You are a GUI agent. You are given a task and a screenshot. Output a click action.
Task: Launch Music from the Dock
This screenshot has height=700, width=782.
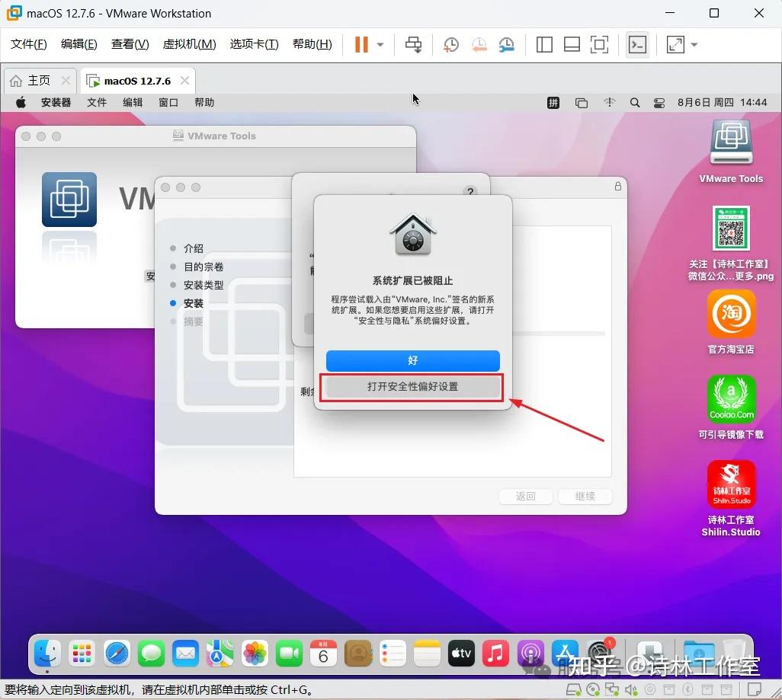pyautogui.click(x=495, y=653)
